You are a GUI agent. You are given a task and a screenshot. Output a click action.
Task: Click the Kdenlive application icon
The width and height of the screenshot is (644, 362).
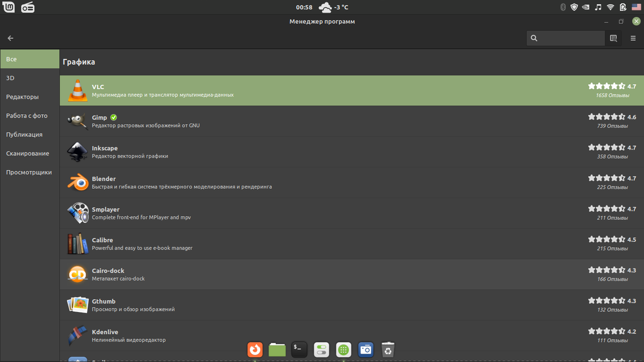point(78,335)
